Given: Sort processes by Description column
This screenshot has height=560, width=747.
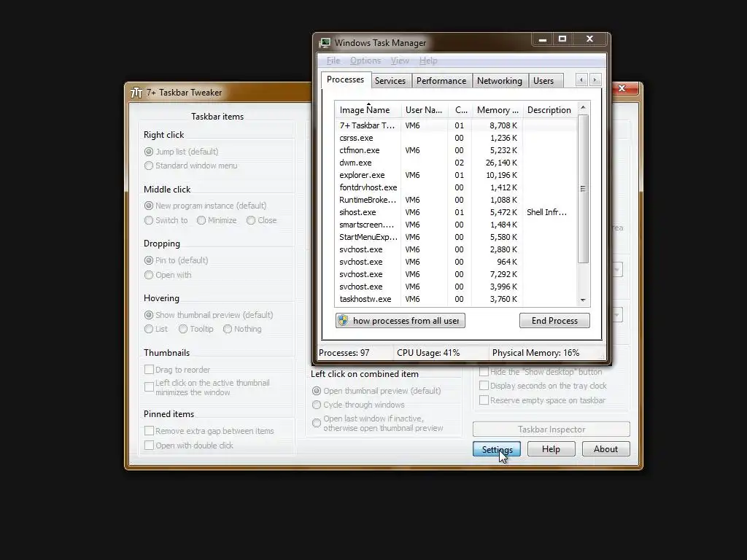Looking at the screenshot, I should pyautogui.click(x=549, y=110).
